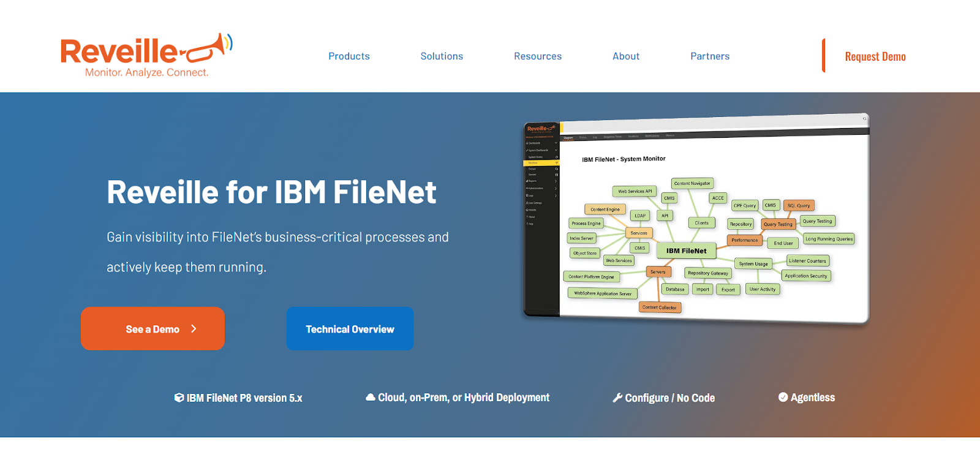Viewport: 980px width, 468px height.
Task: Click the See a Demo button
Action: click(153, 329)
